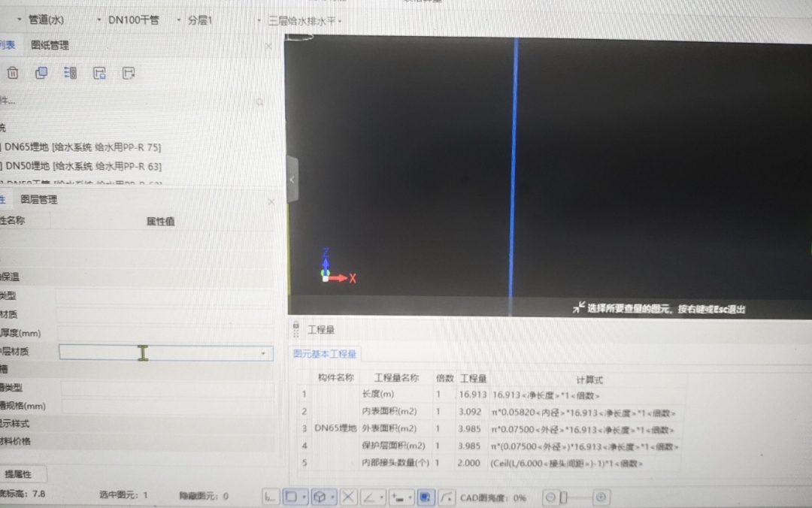Open the 3D cube view dropdown arrow
812x508 pixels.
pyautogui.click(x=332, y=497)
